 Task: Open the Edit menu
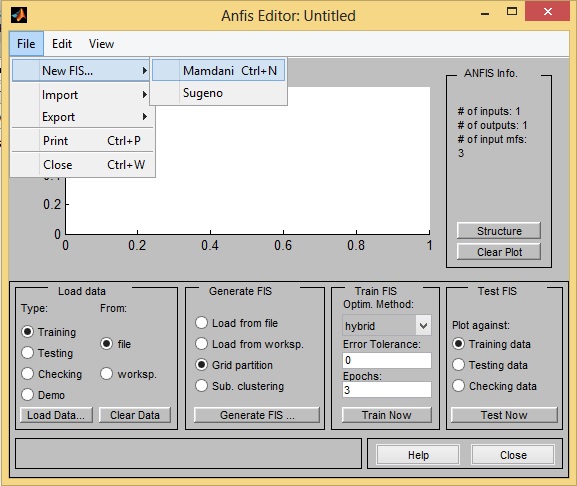(62, 44)
